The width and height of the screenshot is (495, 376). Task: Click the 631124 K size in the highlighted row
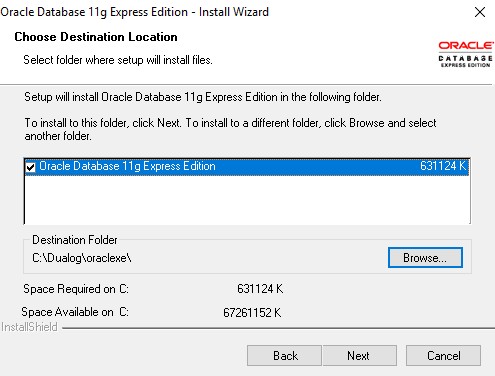click(x=443, y=166)
